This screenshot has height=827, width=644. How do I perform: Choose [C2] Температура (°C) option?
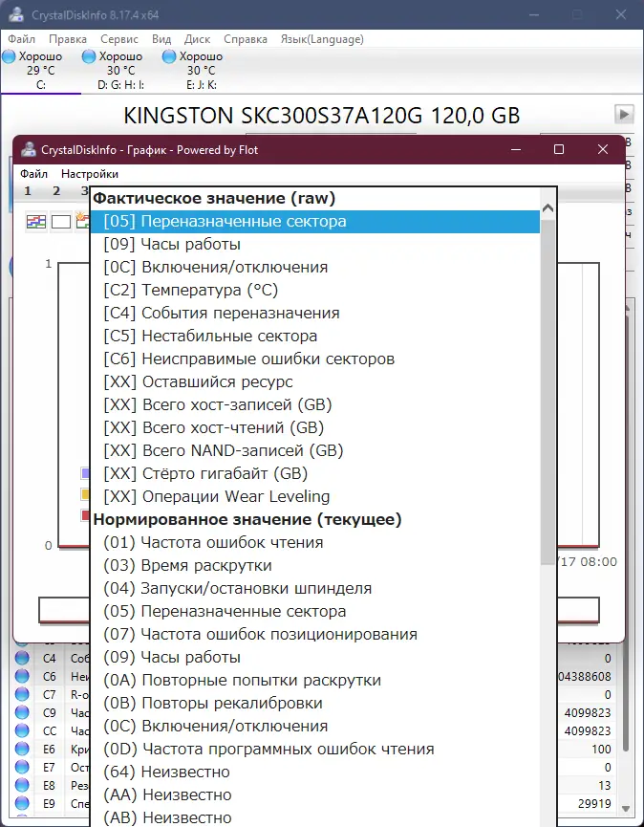click(315, 290)
